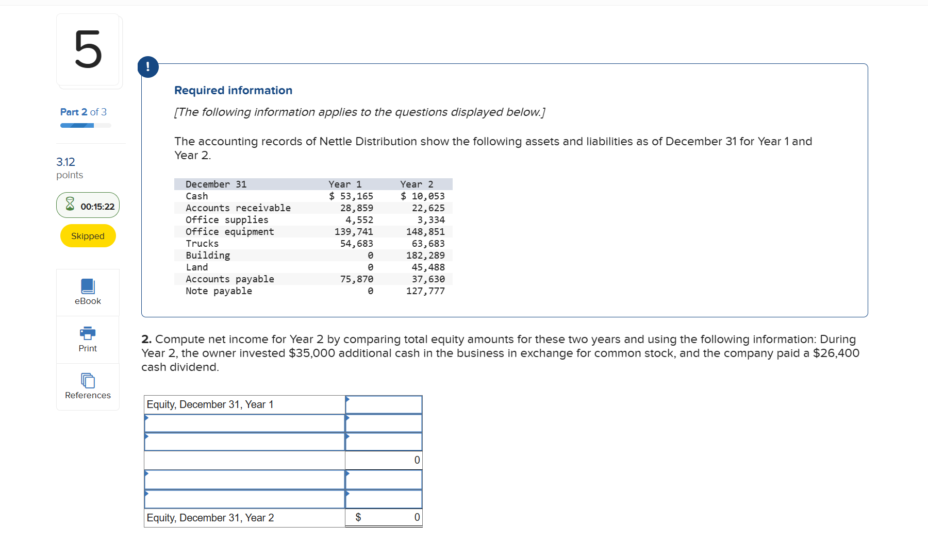Click Cash Year 1 value $53,165

(351, 196)
